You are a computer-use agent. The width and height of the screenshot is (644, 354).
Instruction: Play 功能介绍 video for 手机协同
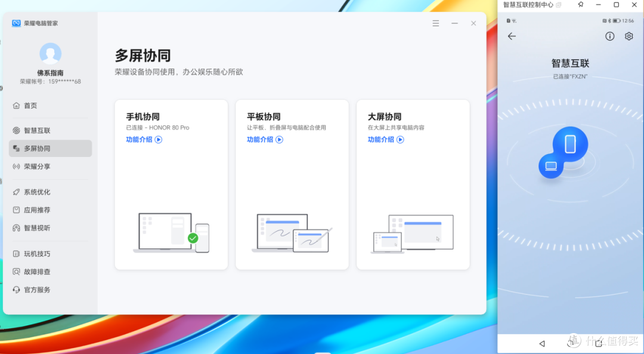(x=144, y=139)
